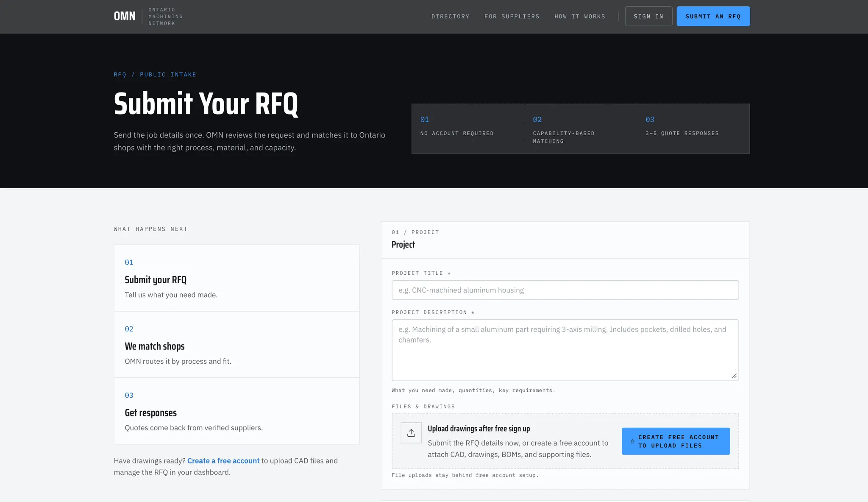This screenshot has height=502, width=868.
Task: Click the Ontario Machining Network text
Action: (x=166, y=17)
